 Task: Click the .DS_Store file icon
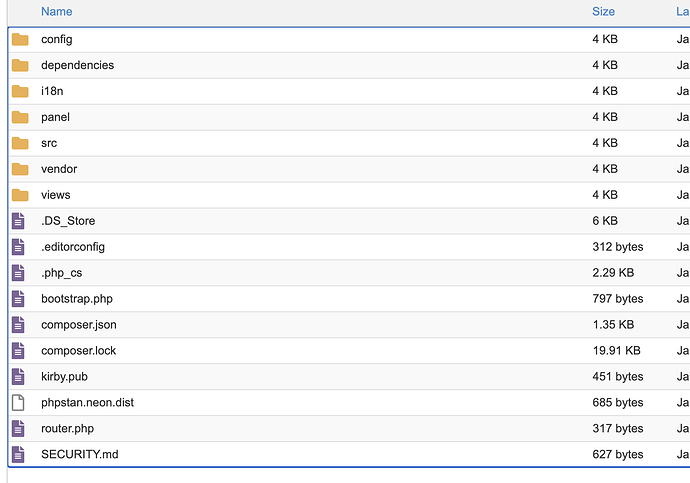[18, 221]
